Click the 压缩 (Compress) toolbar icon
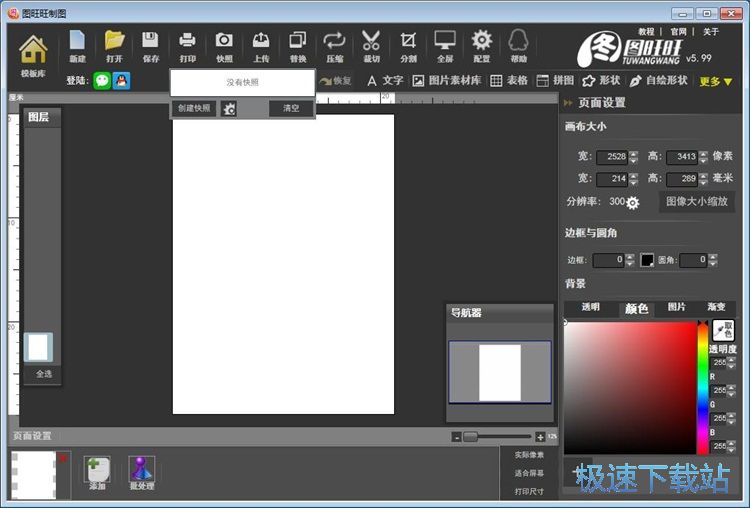 pyautogui.click(x=334, y=46)
